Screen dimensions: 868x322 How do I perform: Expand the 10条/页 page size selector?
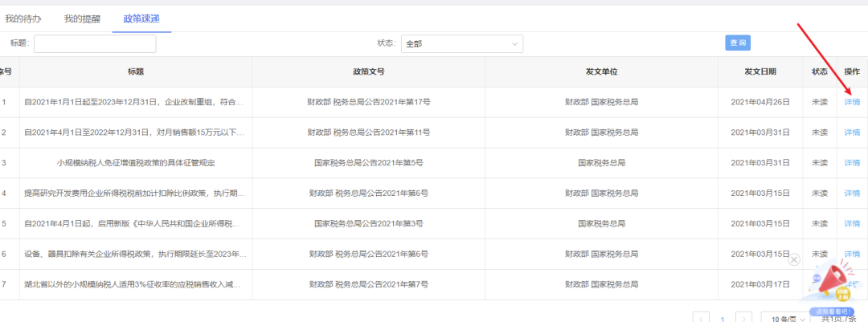(784, 319)
